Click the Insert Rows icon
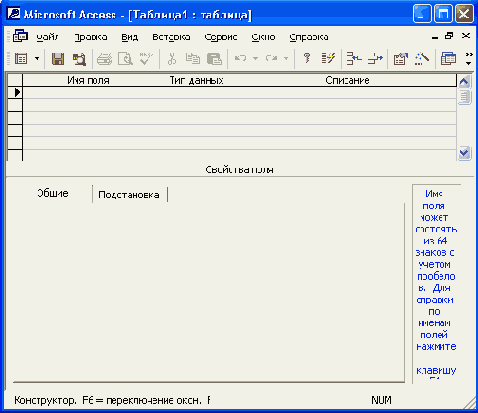Viewport: 478px width, 413px height. [x=354, y=59]
